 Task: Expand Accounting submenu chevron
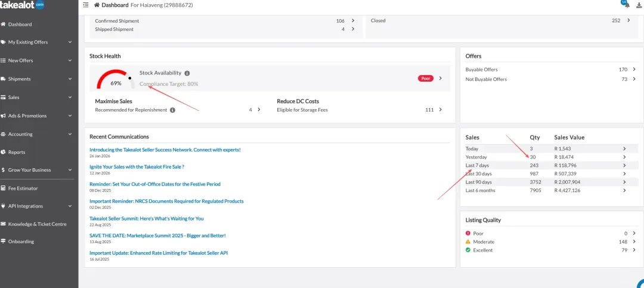[x=70, y=134]
